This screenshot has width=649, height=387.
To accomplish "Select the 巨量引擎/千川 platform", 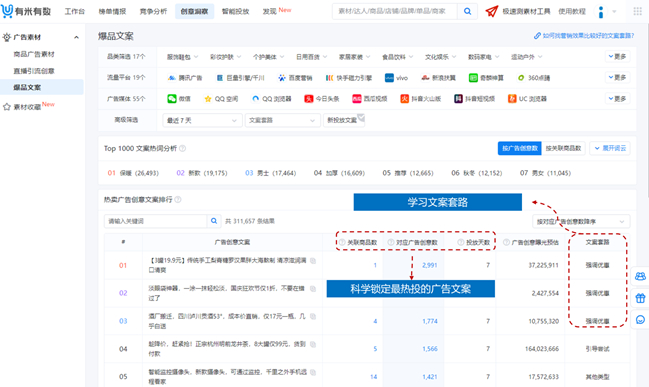I will coord(240,78).
